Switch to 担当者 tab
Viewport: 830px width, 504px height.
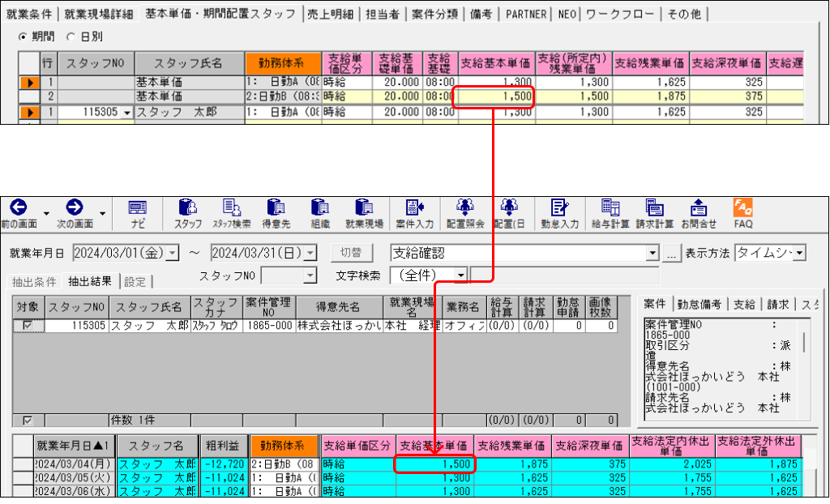click(x=383, y=15)
